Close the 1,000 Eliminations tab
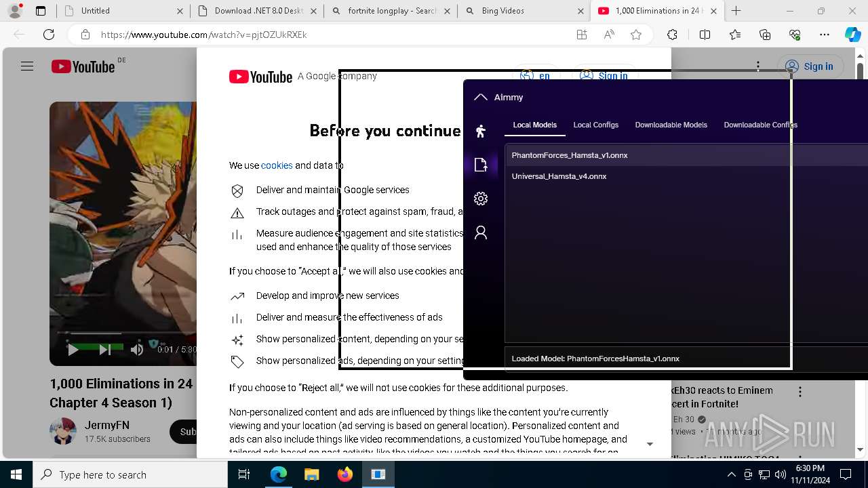The image size is (868, 488). pos(713,11)
